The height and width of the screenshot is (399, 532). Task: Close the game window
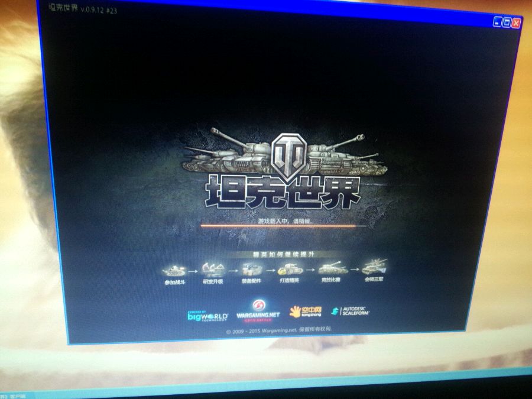[x=516, y=24]
